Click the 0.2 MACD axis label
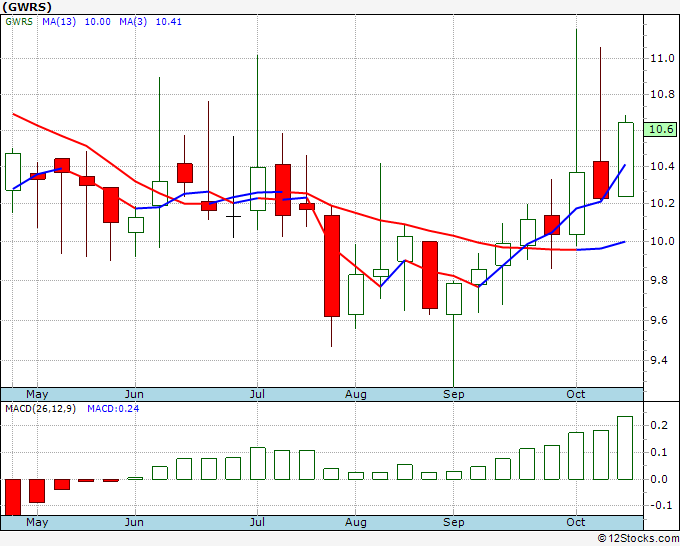Screen dimensions: 680x546 pos(659,425)
